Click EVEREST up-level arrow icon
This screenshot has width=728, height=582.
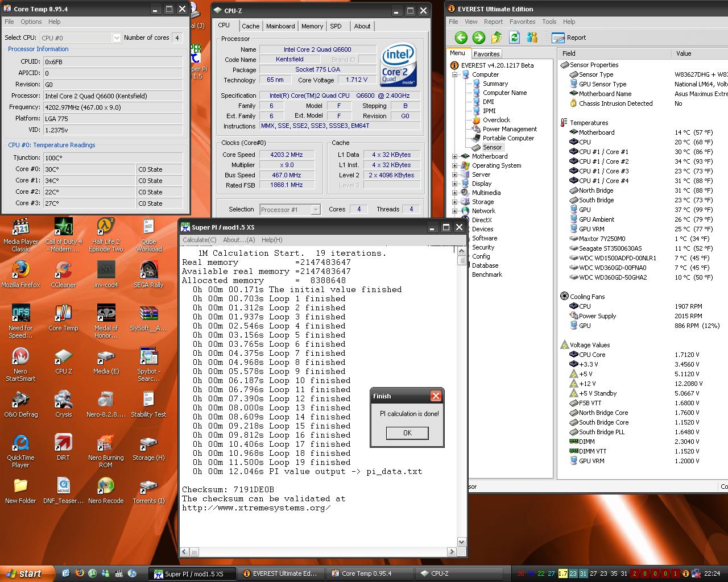pyautogui.click(x=497, y=38)
